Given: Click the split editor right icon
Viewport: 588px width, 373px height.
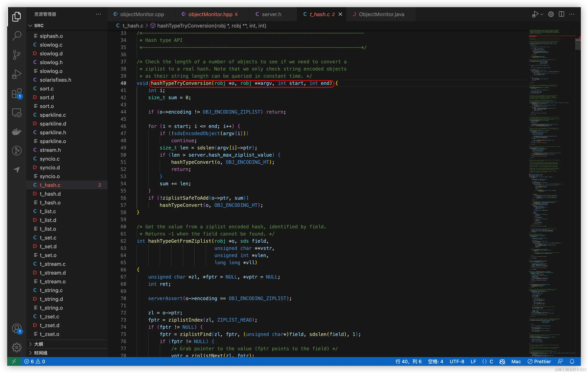Looking at the screenshot, I should click(561, 14).
